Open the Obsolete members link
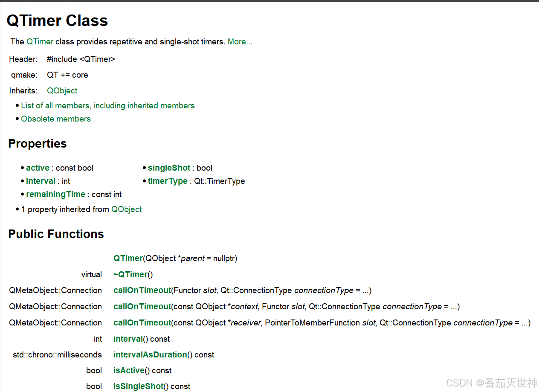539x392 pixels. (56, 119)
